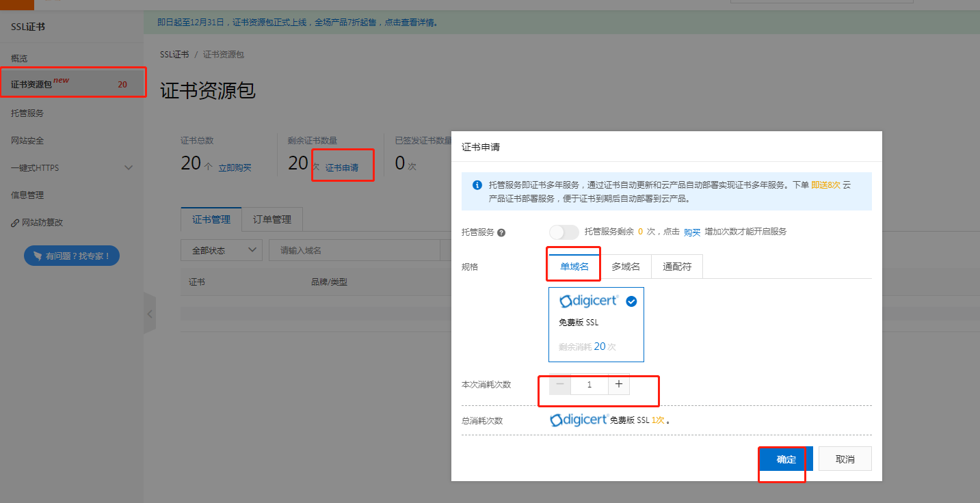Screen dimensions: 980x503
Task: Click 立即购买 link
Action: [235, 168]
